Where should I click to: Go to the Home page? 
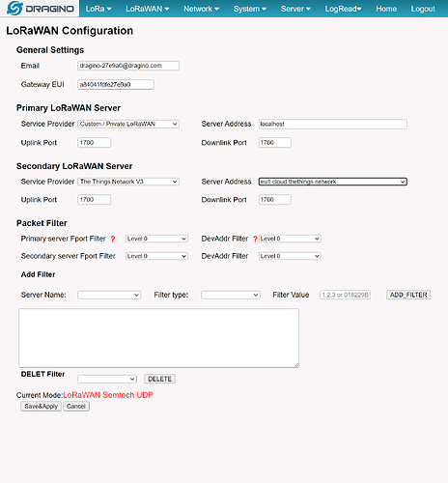[386, 9]
